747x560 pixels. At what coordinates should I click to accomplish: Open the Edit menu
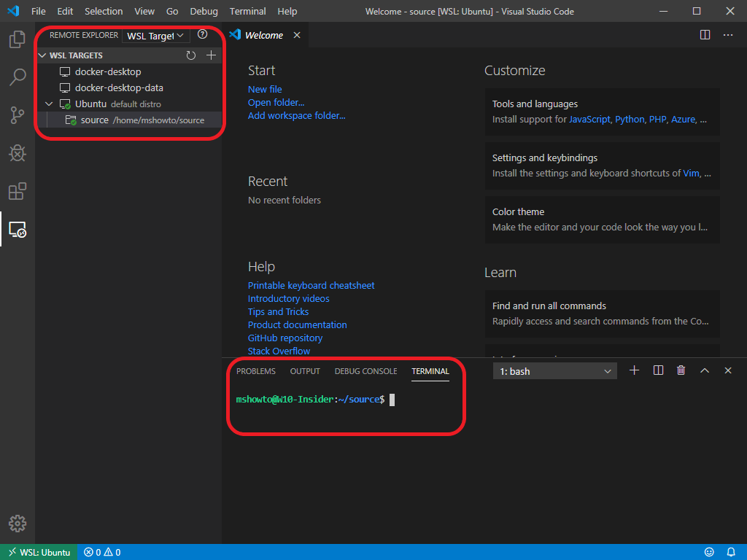[65, 11]
